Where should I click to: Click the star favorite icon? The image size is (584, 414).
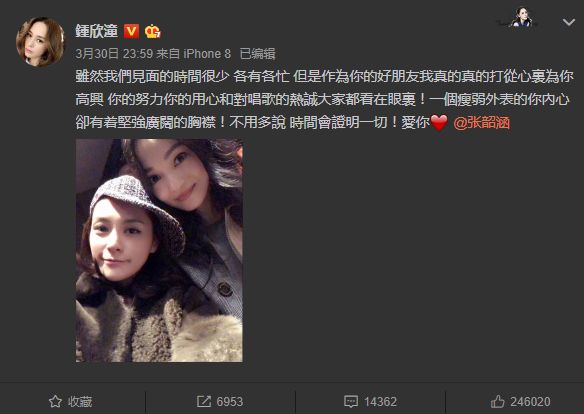55,401
